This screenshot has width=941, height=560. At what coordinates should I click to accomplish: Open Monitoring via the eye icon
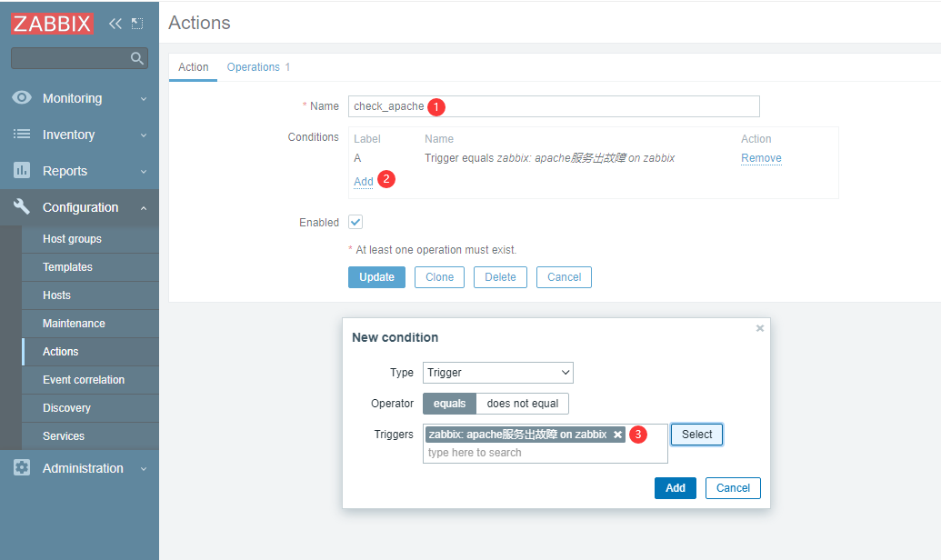[22, 98]
